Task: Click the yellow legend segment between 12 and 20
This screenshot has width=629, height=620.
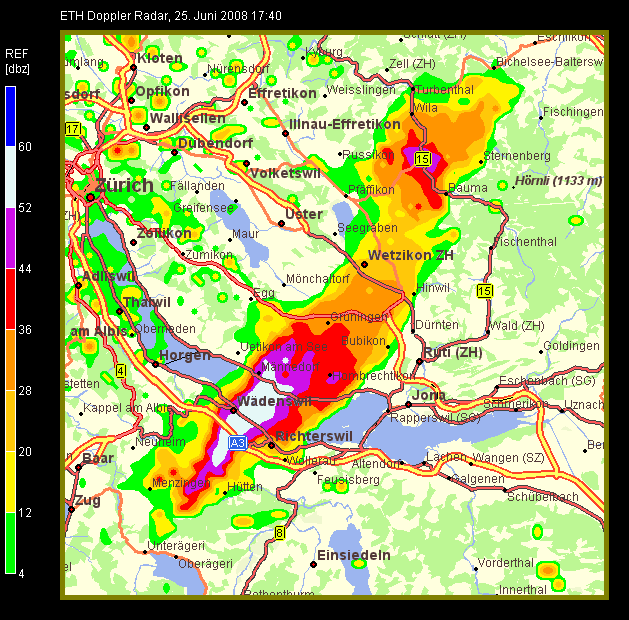Action: pyautogui.click(x=10, y=482)
